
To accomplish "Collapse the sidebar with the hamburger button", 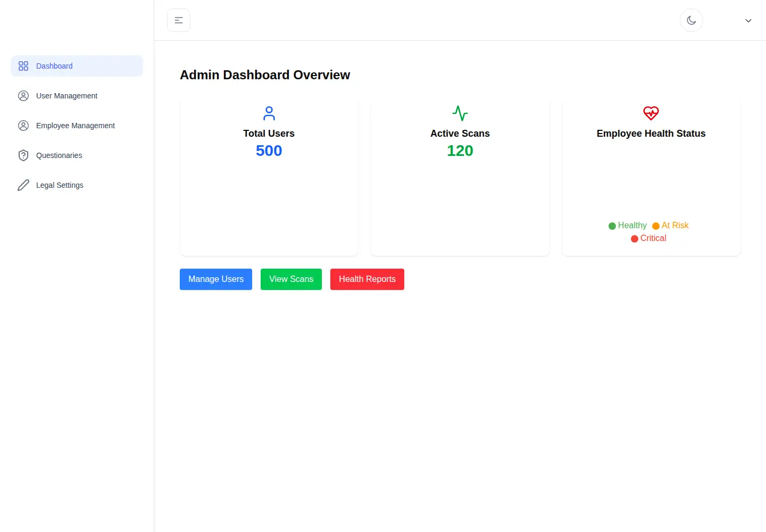I will click(x=179, y=20).
